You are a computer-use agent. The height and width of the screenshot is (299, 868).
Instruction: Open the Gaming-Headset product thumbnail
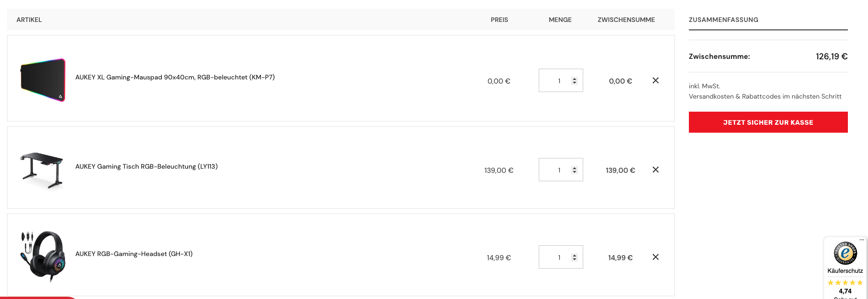[43, 256]
